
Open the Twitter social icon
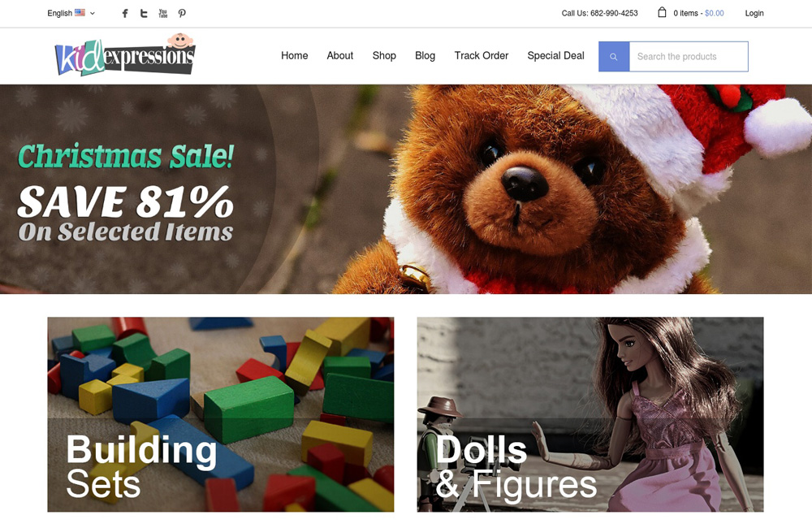coord(144,14)
